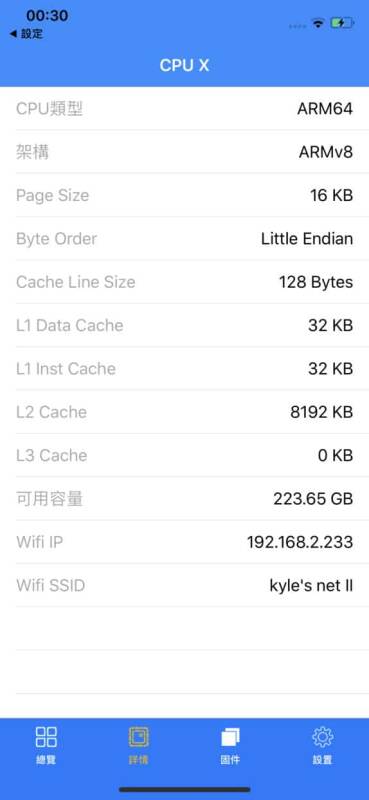Select the 可用容量 223.65 GB row

click(184, 498)
